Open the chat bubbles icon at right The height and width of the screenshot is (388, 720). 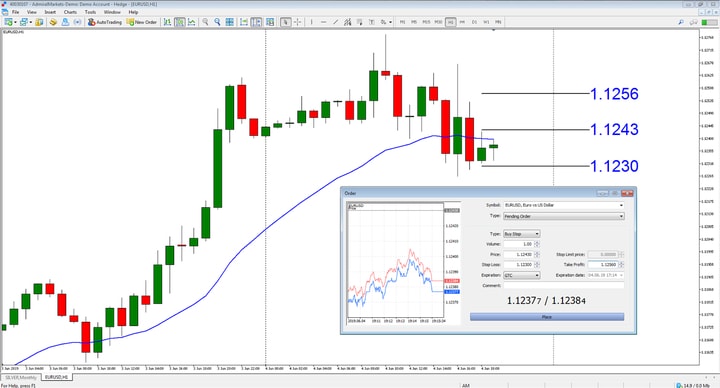694,22
